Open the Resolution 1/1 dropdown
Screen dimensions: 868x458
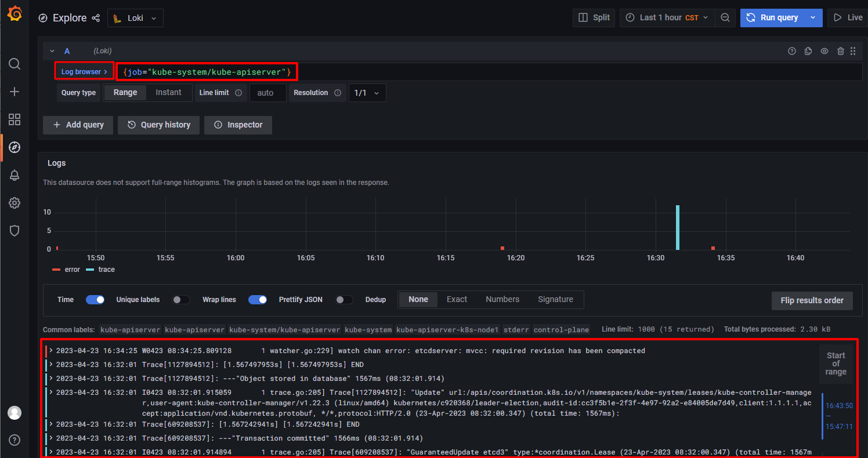point(367,93)
